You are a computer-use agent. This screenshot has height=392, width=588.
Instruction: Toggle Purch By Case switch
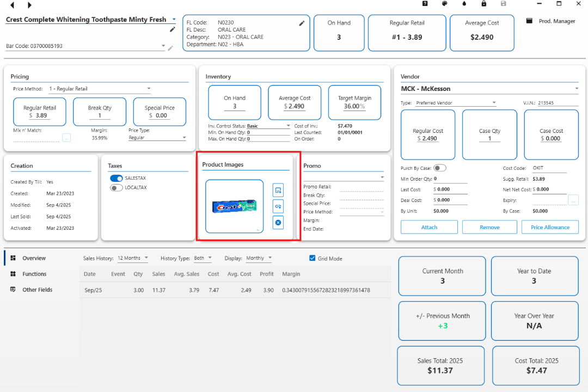click(x=439, y=168)
